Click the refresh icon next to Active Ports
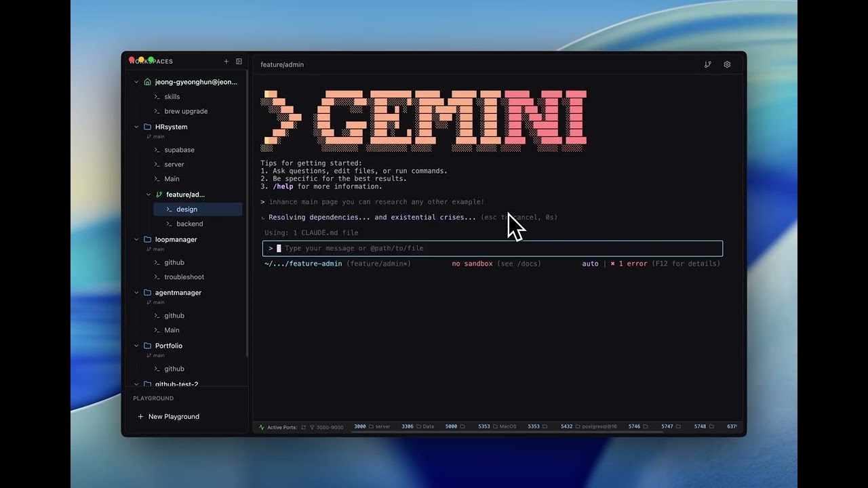 pyautogui.click(x=304, y=426)
